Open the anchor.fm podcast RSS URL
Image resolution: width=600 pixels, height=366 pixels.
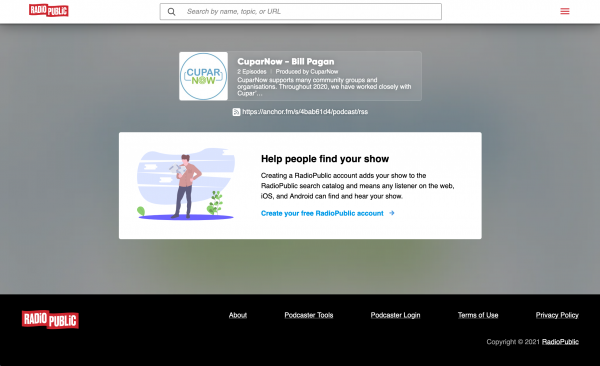305,112
